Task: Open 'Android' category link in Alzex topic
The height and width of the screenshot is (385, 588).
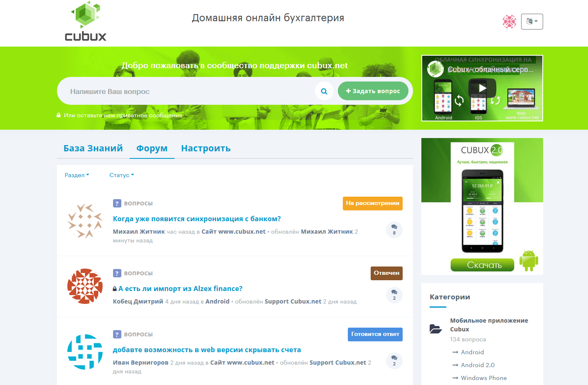Action: pos(217,301)
